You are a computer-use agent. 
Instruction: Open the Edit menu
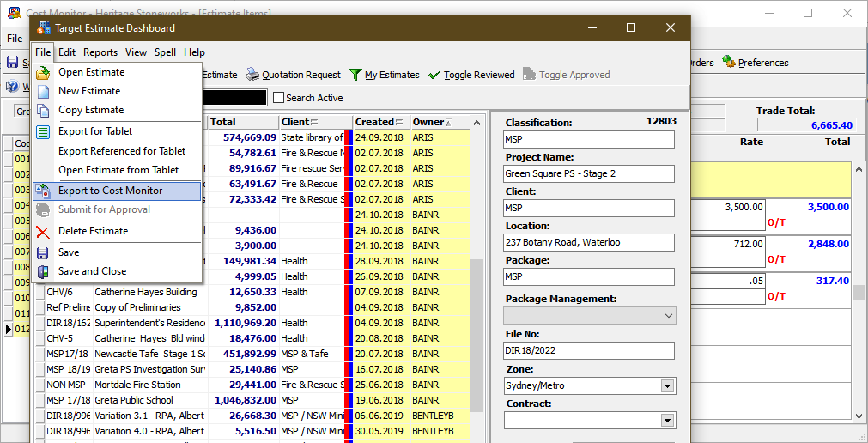pyautogui.click(x=67, y=52)
